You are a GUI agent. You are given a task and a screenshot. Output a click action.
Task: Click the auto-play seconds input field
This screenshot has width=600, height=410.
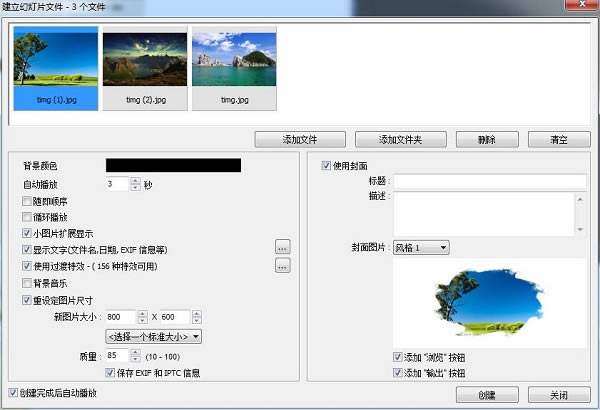click(x=117, y=184)
